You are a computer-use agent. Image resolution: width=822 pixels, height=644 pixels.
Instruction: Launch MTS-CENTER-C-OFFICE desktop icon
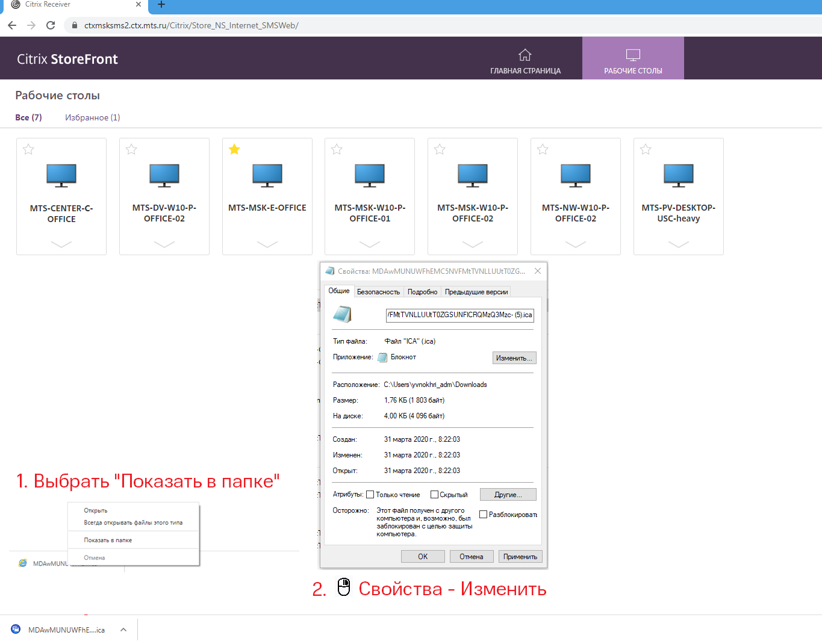pyautogui.click(x=61, y=176)
